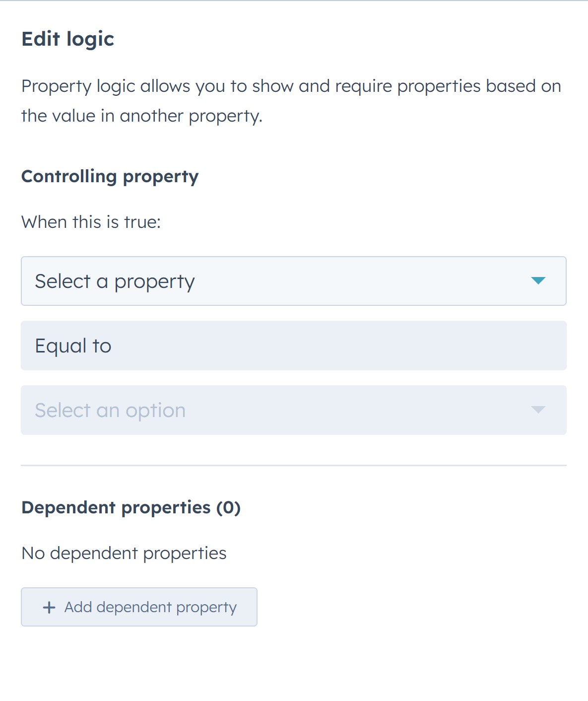This screenshot has width=588, height=701.
Task: Click the "Equal to" text
Action: click(x=73, y=346)
